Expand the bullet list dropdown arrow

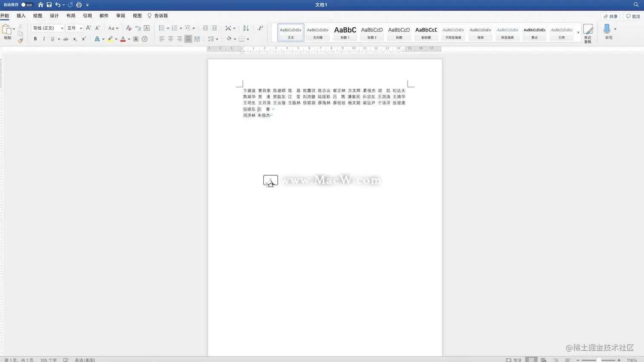tap(168, 28)
